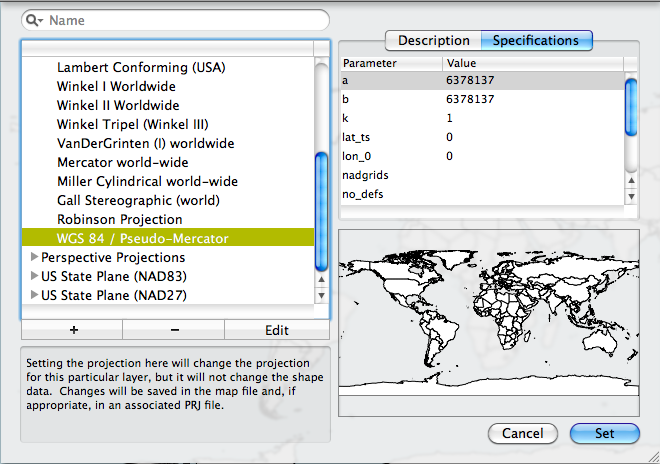Open the Specifications tab
660x464 pixels.
[x=536, y=41]
